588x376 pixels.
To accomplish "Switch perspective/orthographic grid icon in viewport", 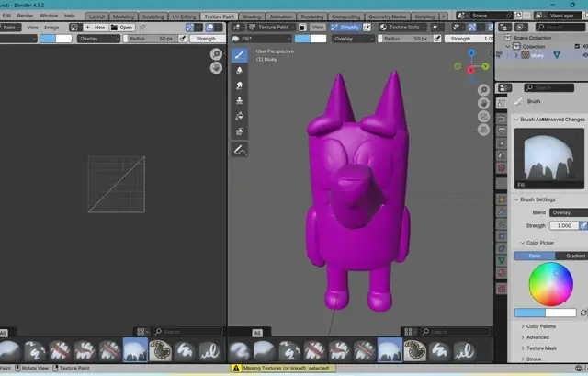I will click(483, 130).
